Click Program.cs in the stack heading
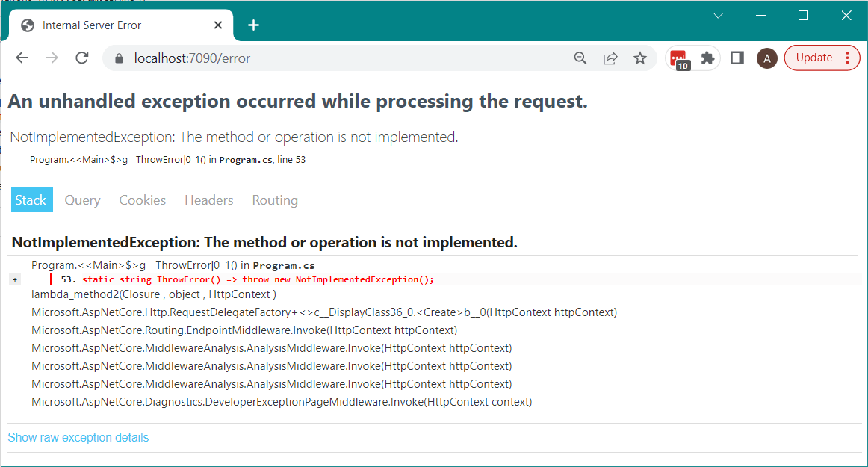The width and height of the screenshot is (868, 467). point(283,265)
